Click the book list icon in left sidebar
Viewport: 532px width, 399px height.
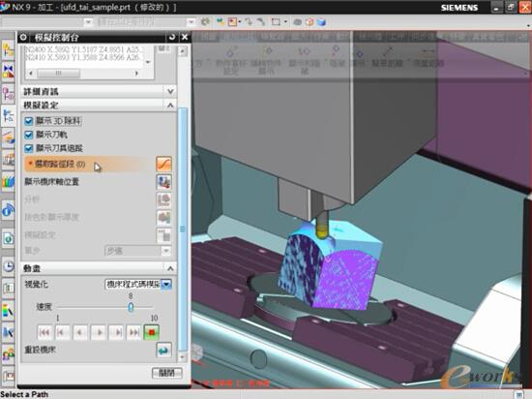coord(8,289)
